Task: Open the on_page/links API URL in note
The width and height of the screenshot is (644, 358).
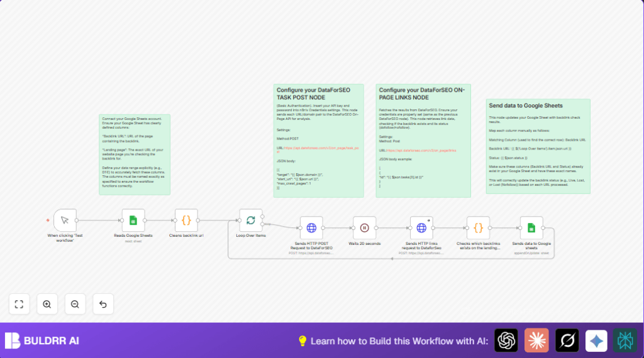Action: (421, 151)
